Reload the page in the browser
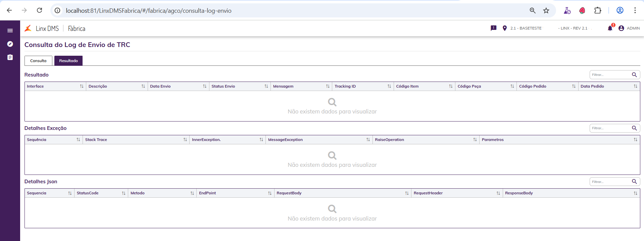The width and height of the screenshot is (644, 241). tap(39, 10)
